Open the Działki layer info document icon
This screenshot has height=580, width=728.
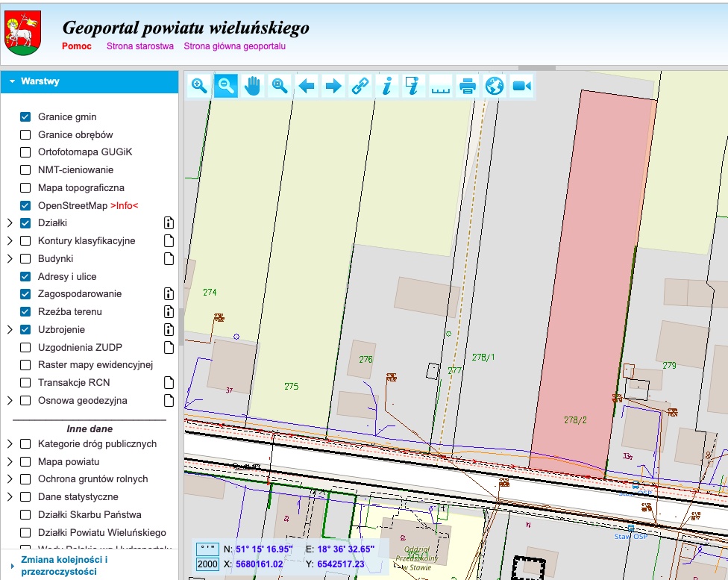pyautogui.click(x=169, y=223)
